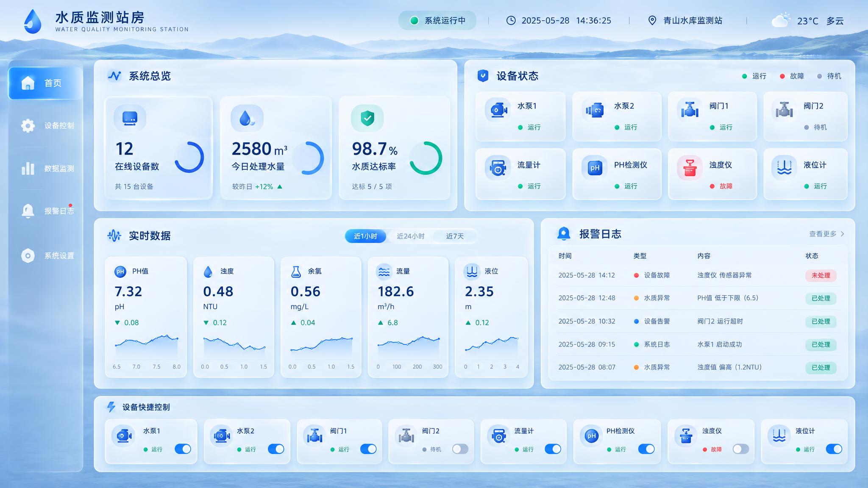
Task: Open 设备控制 in the sidebar
Action: point(47,125)
